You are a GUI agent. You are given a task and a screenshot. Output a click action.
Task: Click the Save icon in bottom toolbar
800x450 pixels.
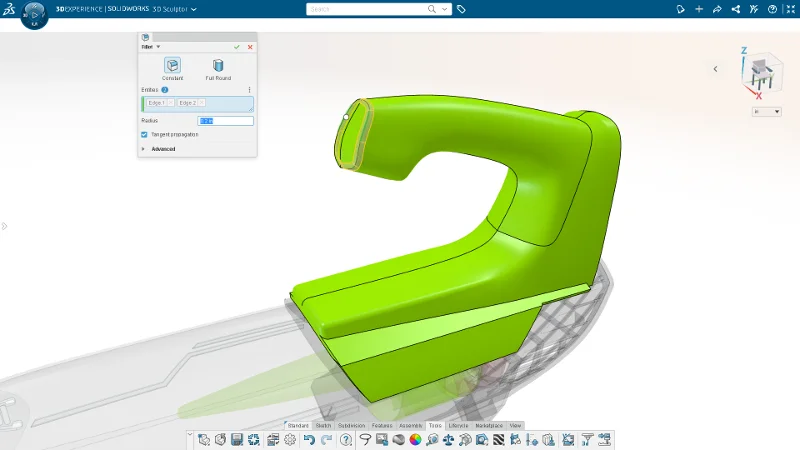(x=237, y=439)
